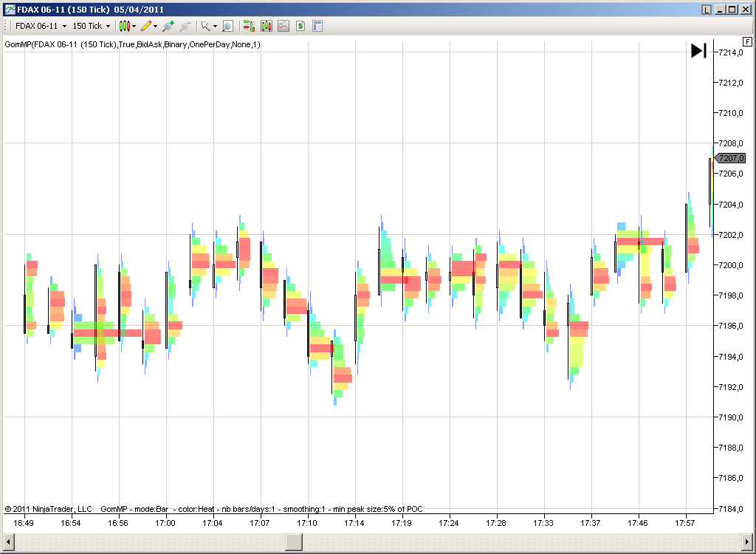The image size is (756, 554).
Task: Click the NinjaTrader chart window title icon
Action: click(10, 10)
